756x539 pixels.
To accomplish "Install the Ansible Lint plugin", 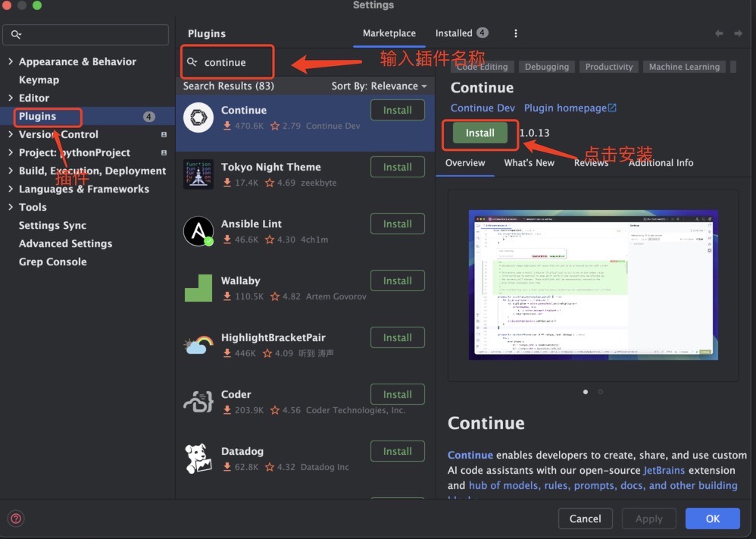I will pyautogui.click(x=397, y=224).
